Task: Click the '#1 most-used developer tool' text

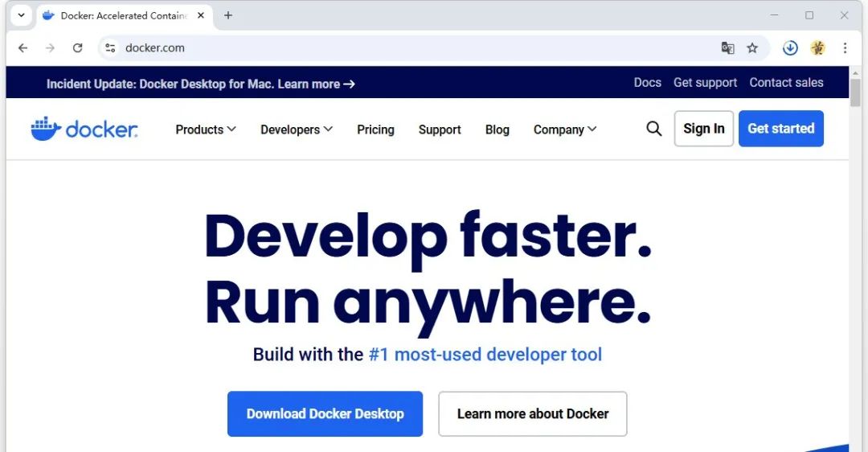Action: click(x=485, y=355)
